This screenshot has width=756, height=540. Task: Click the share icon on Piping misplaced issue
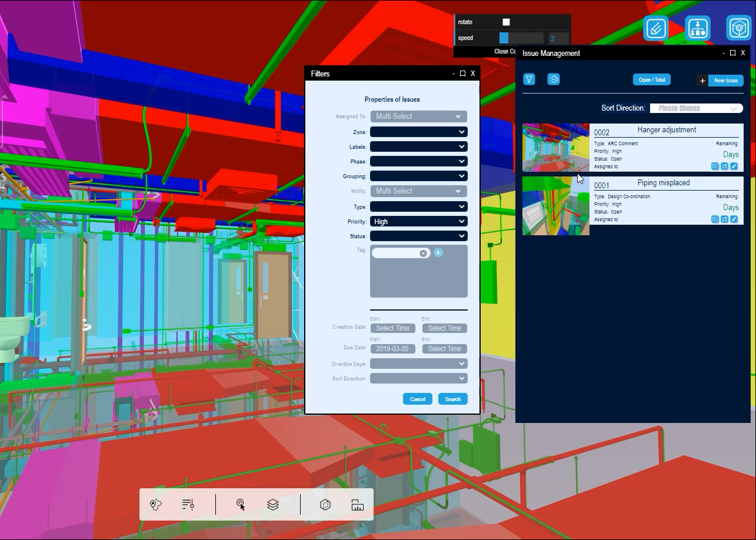coord(724,219)
